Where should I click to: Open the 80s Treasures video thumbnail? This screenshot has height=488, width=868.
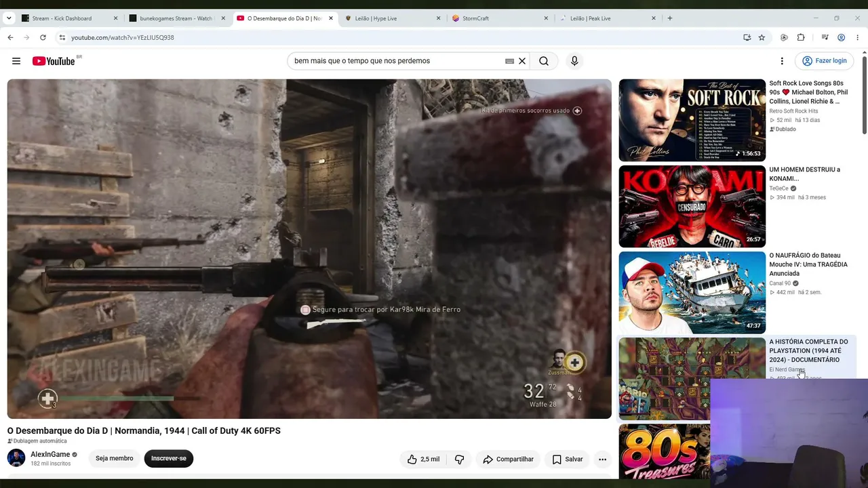(665, 451)
